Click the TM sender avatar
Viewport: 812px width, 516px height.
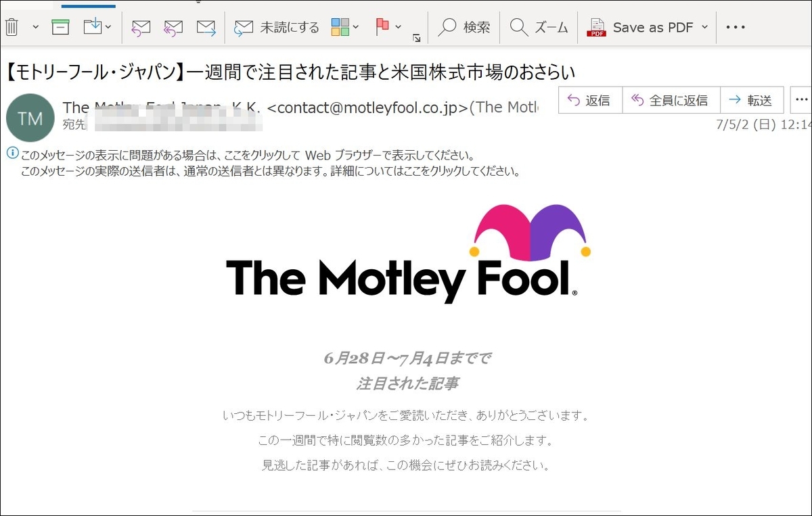pos(30,118)
